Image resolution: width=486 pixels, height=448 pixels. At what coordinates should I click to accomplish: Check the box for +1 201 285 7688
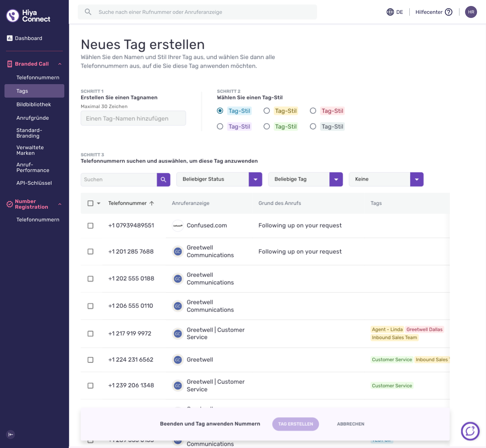pos(90,252)
